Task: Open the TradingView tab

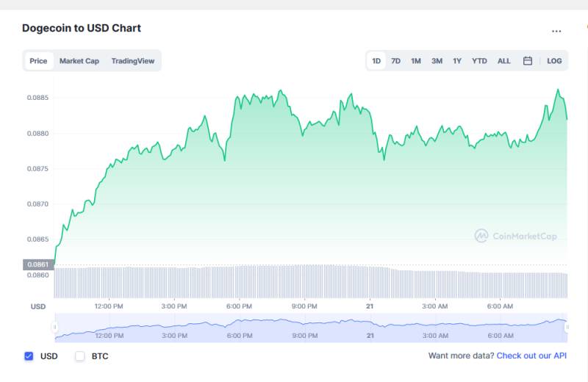Action: [x=133, y=61]
